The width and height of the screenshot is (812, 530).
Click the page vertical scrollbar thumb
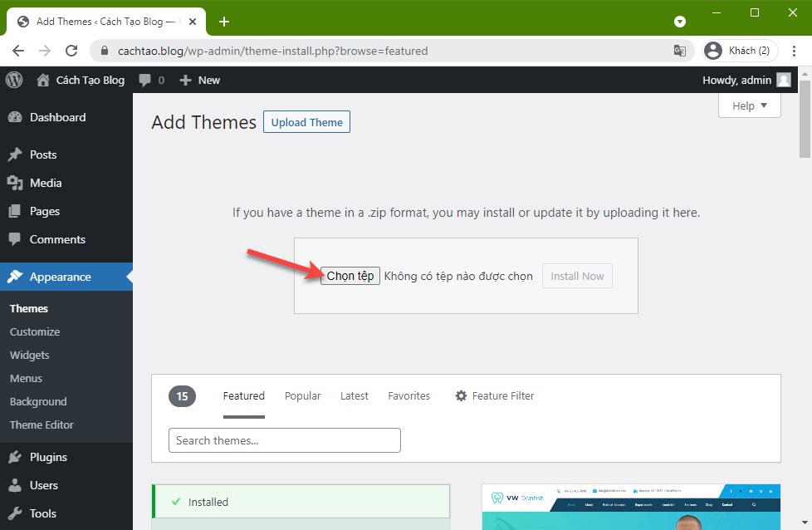pyautogui.click(x=805, y=119)
